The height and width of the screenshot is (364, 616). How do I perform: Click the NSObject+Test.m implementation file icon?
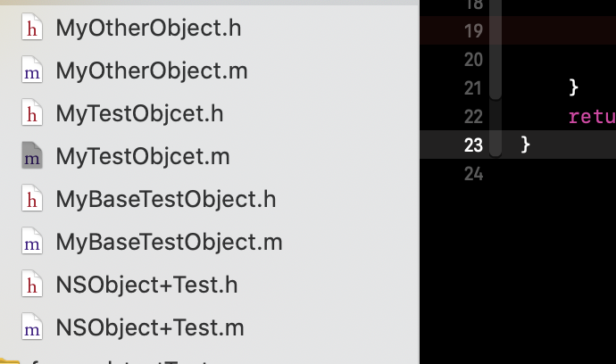32,328
